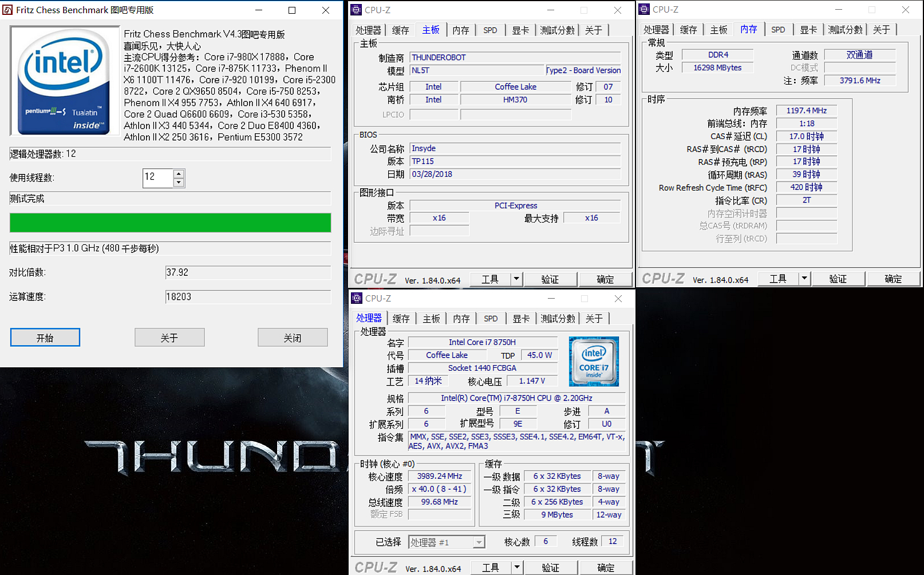Confirm with 确定 in the processor window
924x575 pixels.
pos(606,567)
